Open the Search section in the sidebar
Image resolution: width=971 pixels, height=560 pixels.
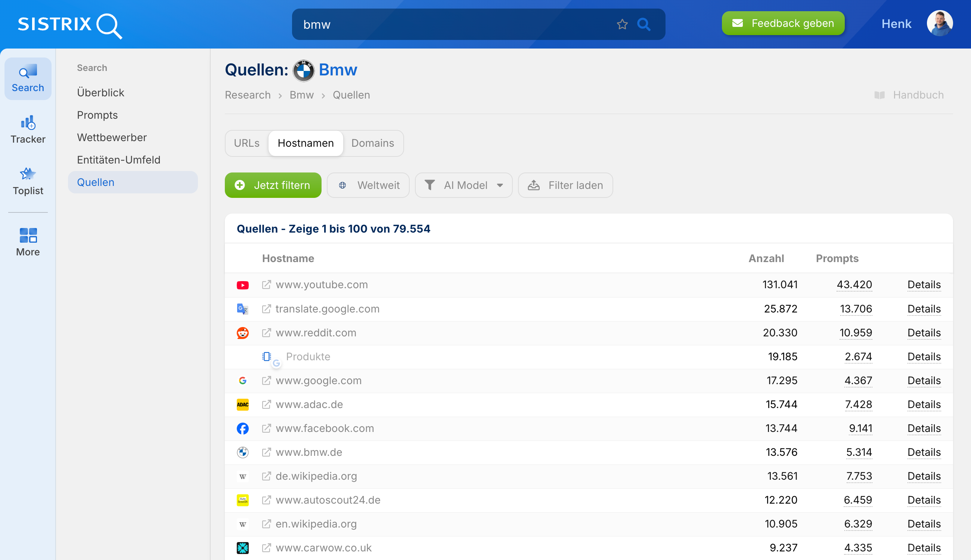click(x=27, y=78)
